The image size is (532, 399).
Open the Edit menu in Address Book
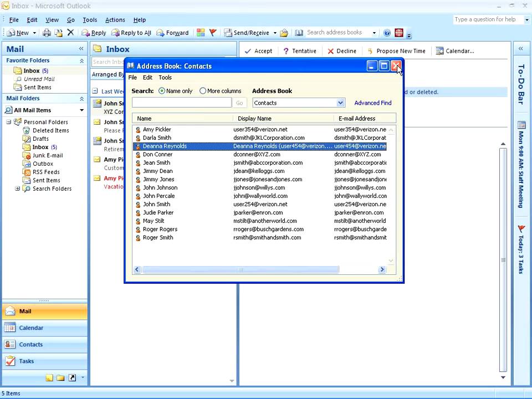pyautogui.click(x=147, y=78)
